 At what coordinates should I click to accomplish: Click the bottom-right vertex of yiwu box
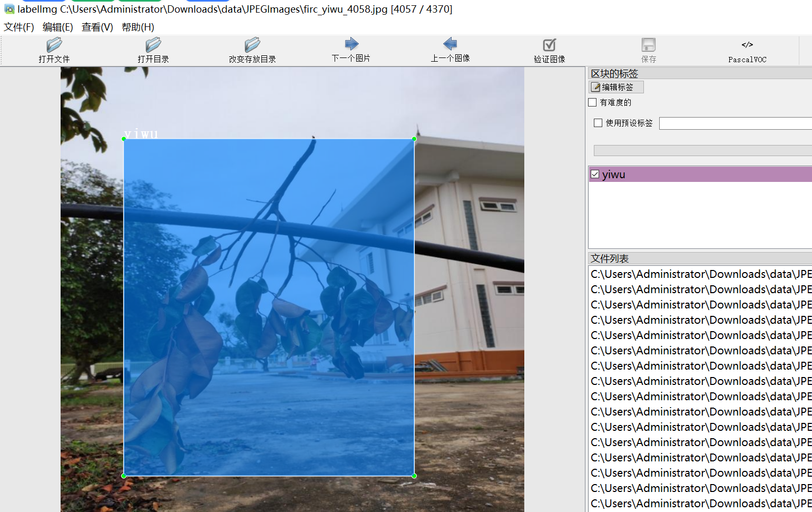pos(414,476)
